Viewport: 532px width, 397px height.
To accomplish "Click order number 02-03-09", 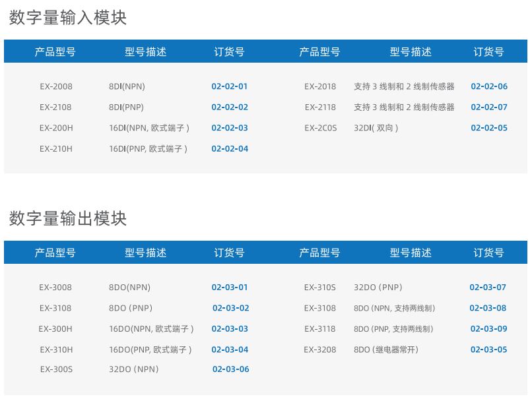I will click(488, 329).
